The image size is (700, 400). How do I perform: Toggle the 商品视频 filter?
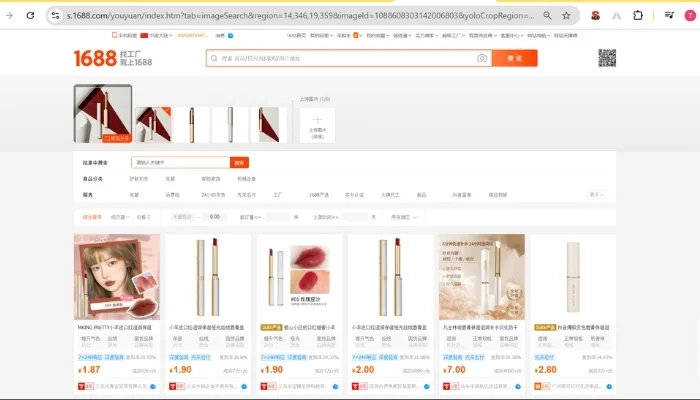tap(498, 195)
